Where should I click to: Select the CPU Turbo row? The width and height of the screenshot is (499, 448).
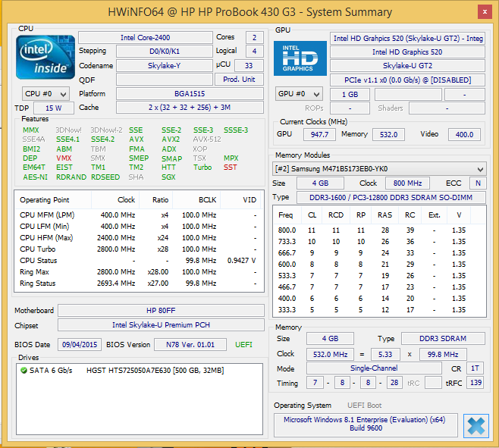[x=139, y=249]
